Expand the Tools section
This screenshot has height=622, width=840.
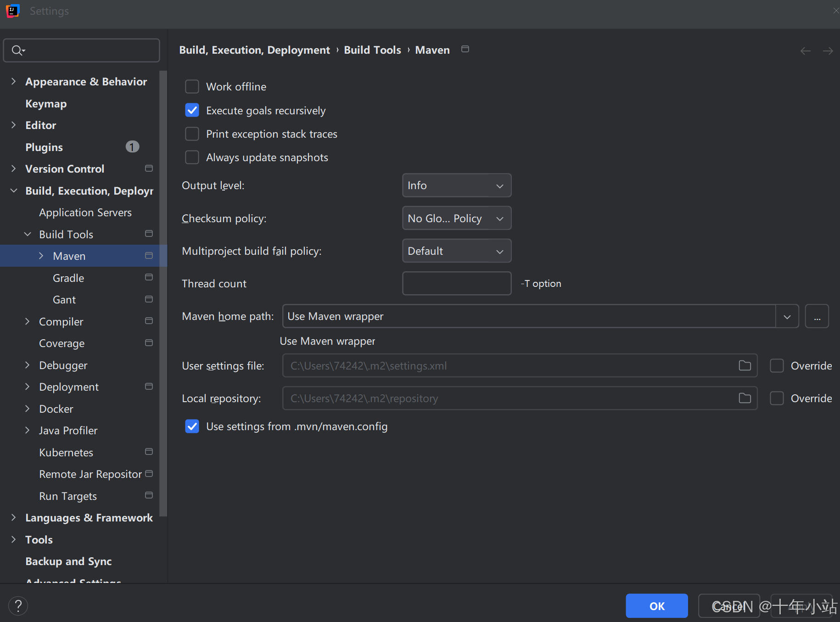click(14, 539)
